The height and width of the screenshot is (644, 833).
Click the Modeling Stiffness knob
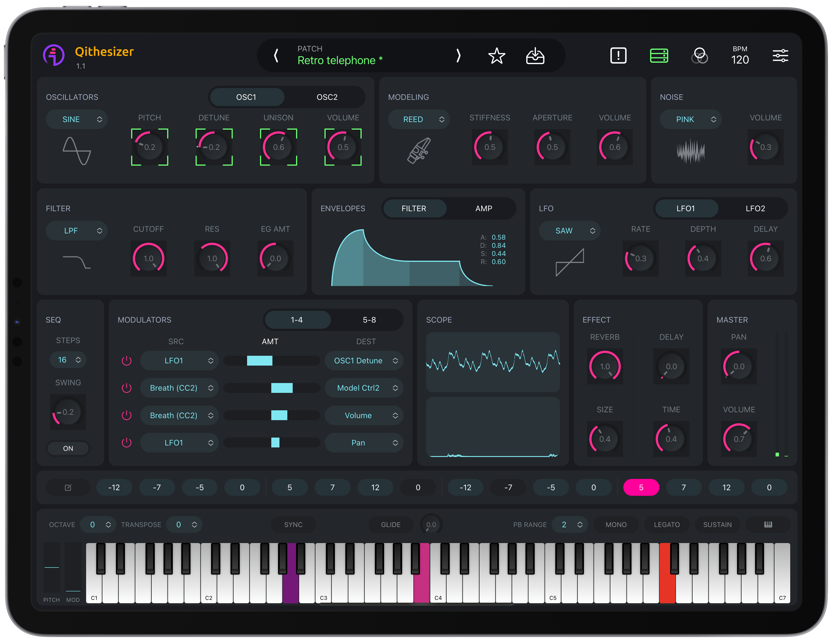click(x=490, y=147)
